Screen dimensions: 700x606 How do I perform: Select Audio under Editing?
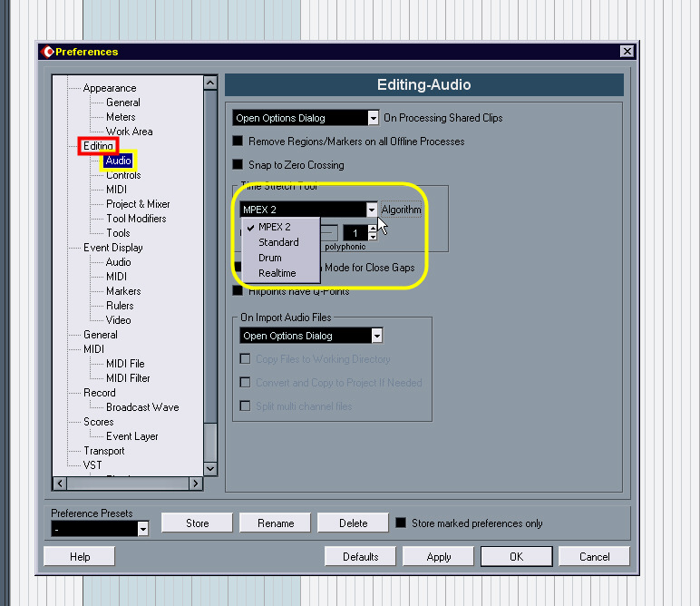coord(118,161)
